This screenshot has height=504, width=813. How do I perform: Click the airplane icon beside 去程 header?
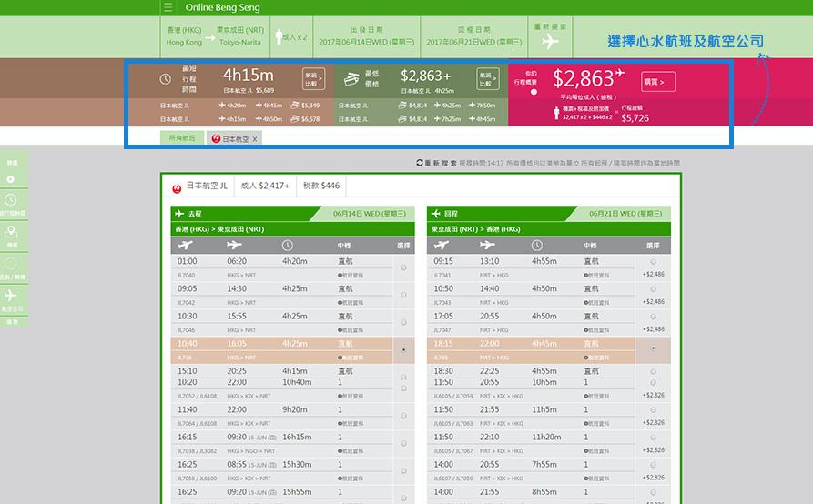(179, 214)
